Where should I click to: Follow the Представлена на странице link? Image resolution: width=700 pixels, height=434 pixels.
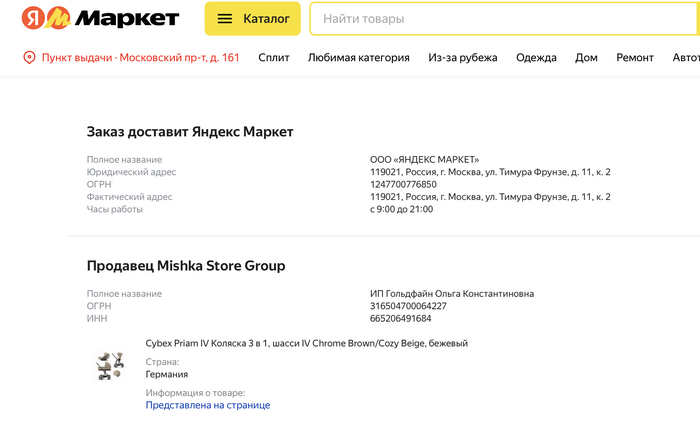coord(208,405)
